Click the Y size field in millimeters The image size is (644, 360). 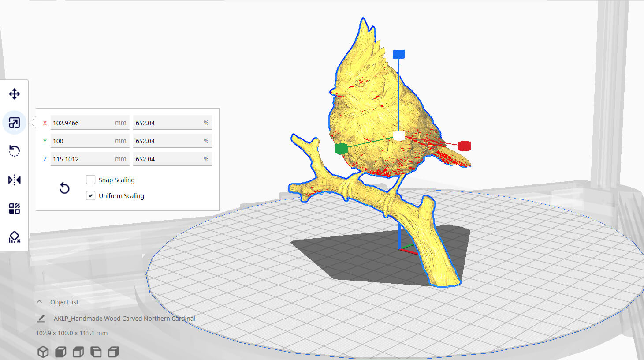[x=90, y=141]
